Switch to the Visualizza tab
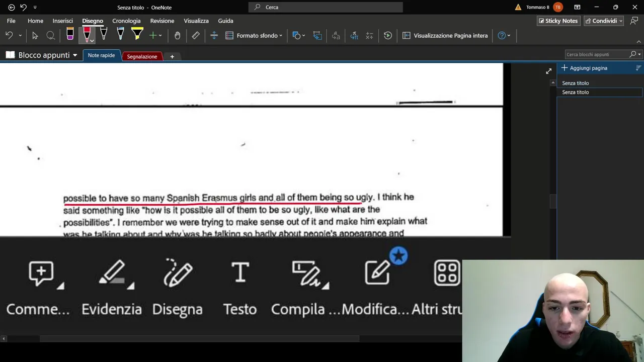The width and height of the screenshot is (644, 362). click(x=196, y=21)
